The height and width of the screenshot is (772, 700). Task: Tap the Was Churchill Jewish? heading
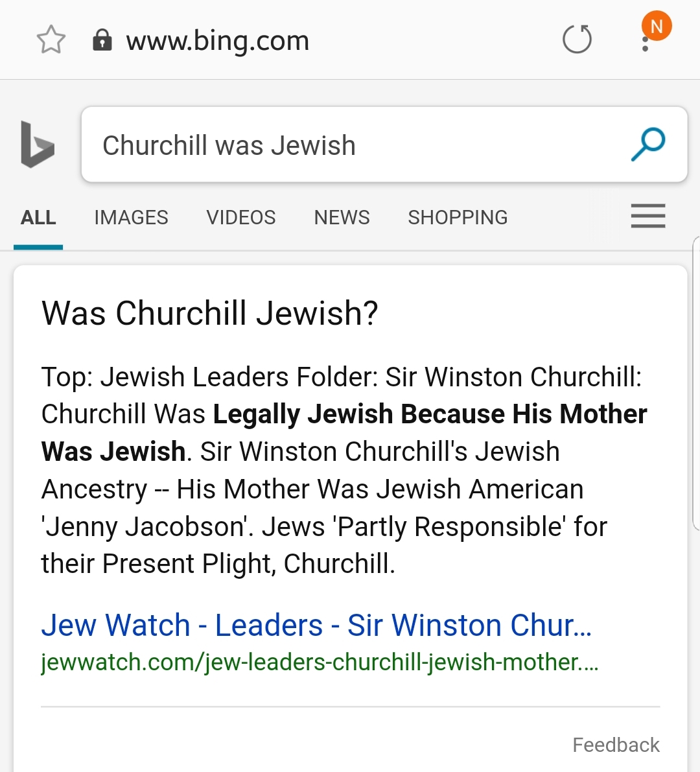[209, 313]
